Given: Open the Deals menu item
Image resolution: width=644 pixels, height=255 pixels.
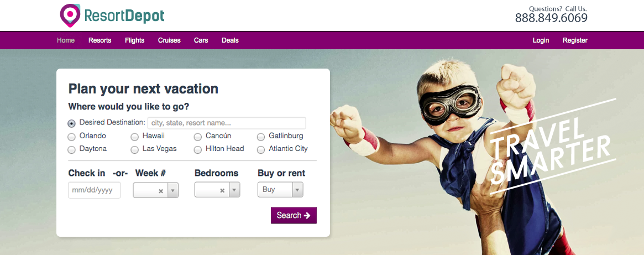Looking at the screenshot, I should point(230,40).
